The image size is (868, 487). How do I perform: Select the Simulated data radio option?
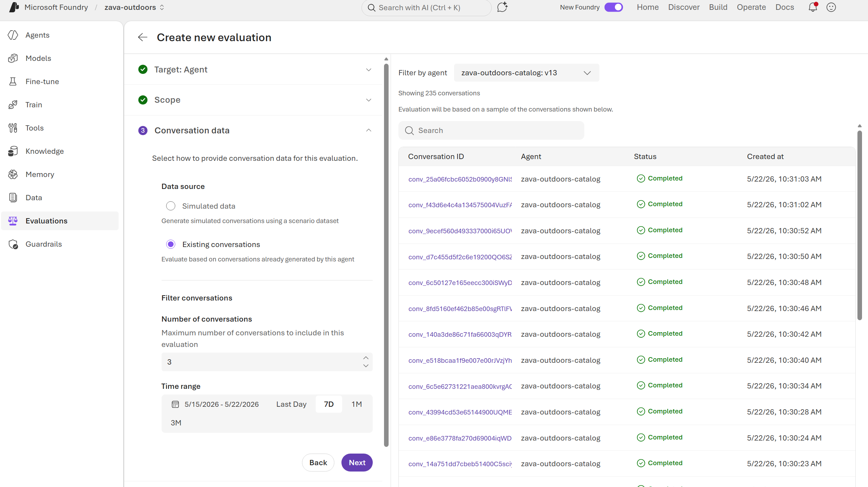171,206
